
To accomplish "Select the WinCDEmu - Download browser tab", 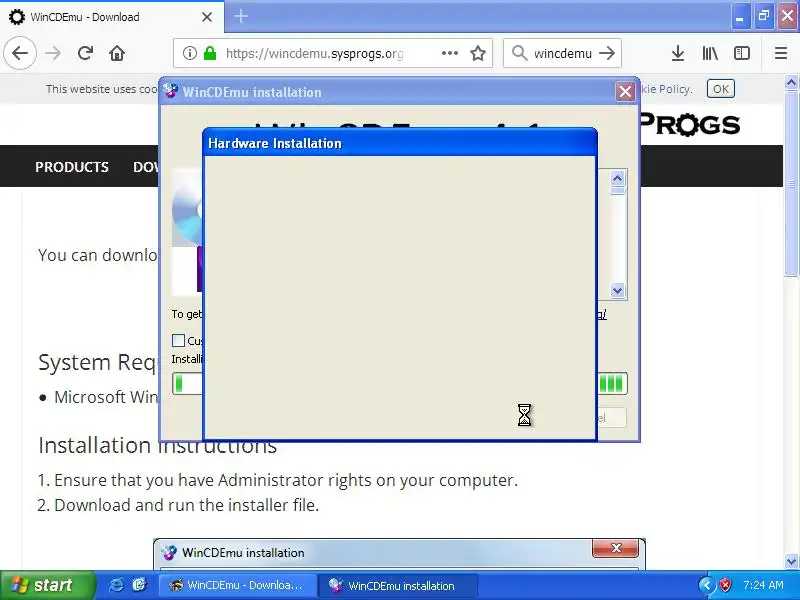I will click(x=112, y=17).
